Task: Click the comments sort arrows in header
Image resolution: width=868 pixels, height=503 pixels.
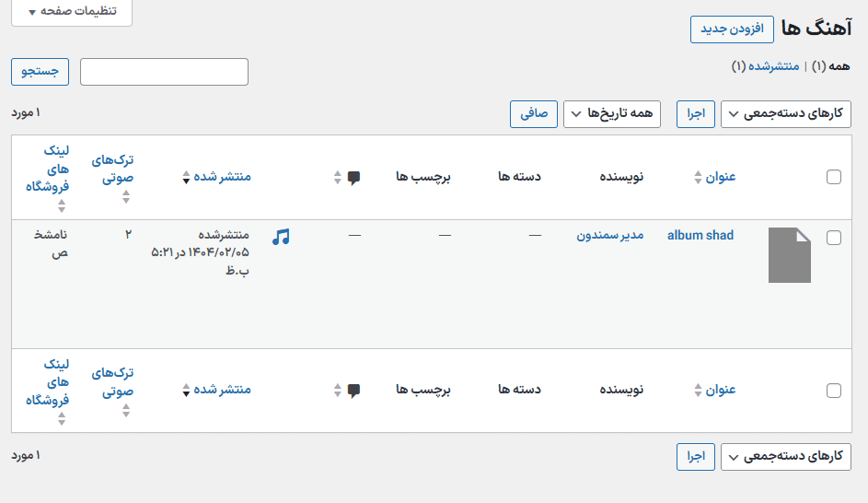Action: (x=338, y=177)
